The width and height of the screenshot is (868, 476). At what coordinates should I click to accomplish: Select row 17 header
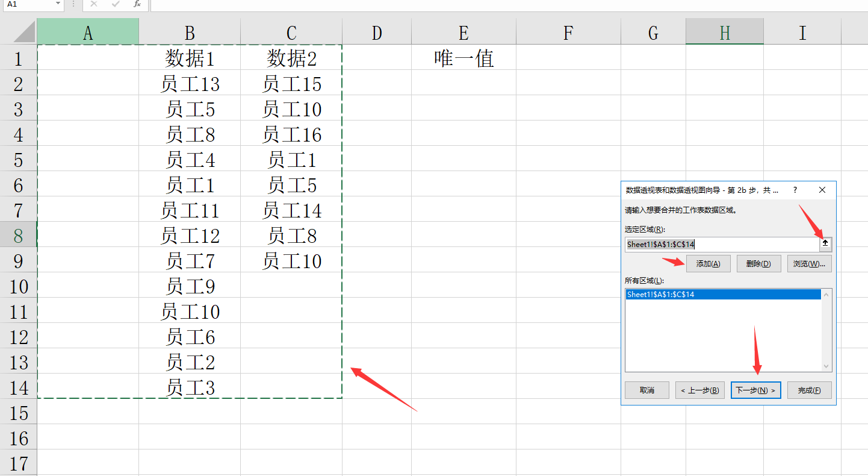point(18,463)
